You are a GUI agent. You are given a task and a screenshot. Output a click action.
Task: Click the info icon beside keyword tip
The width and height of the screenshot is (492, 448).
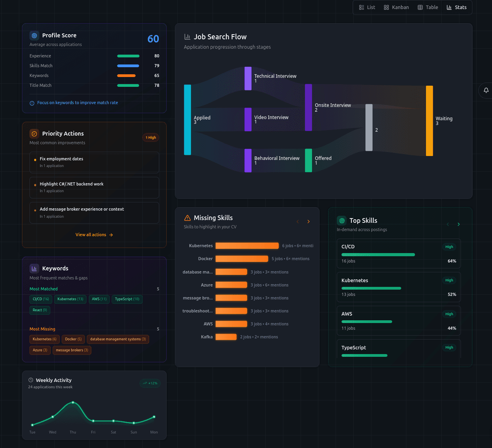(32, 103)
